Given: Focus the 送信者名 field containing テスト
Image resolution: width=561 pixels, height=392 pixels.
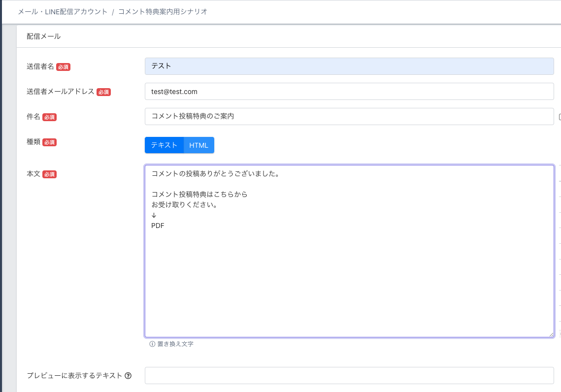Looking at the screenshot, I should tap(349, 66).
